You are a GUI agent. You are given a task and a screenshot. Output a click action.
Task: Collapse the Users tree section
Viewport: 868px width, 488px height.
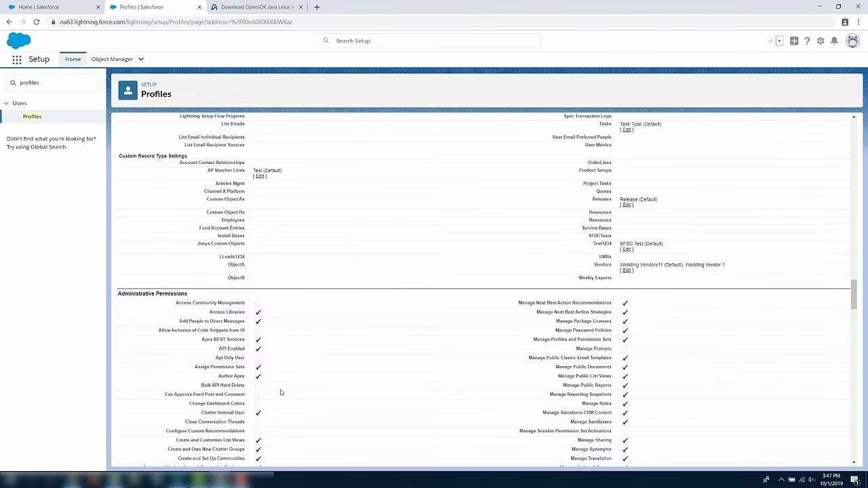click(7, 103)
